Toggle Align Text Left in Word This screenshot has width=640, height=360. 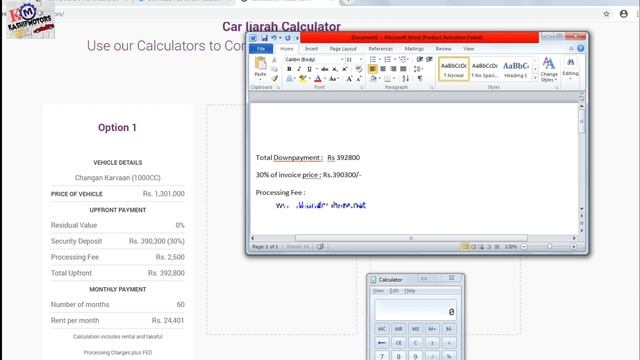373,69
